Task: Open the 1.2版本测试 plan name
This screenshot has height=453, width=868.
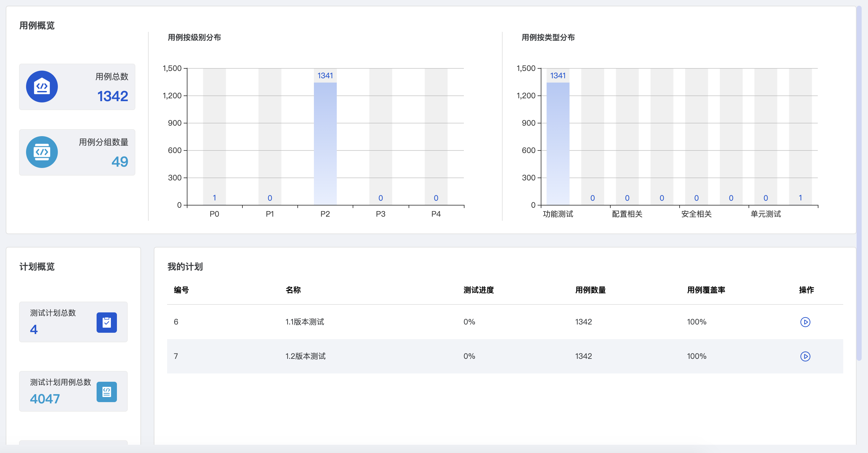Action: click(x=305, y=357)
